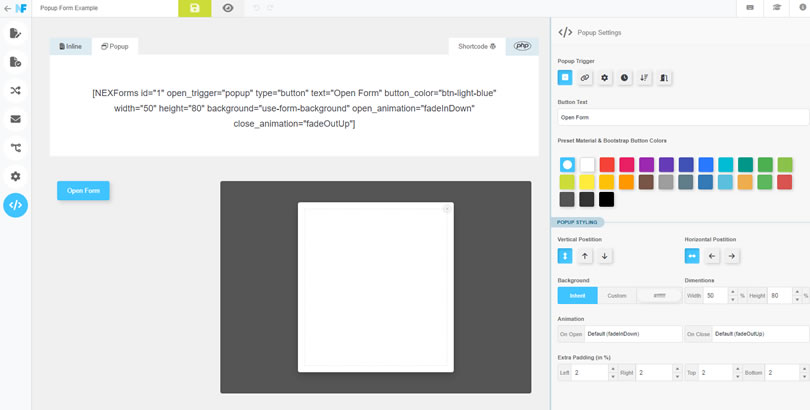810x410 pixels.
Task: Open the sidebar document icon with checkmark
Action: coord(15,62)
